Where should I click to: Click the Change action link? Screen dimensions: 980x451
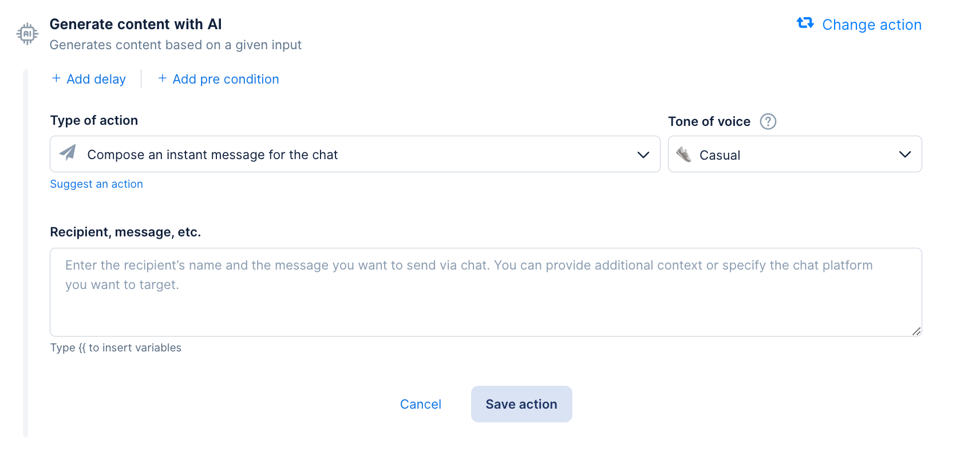(871, 25)
